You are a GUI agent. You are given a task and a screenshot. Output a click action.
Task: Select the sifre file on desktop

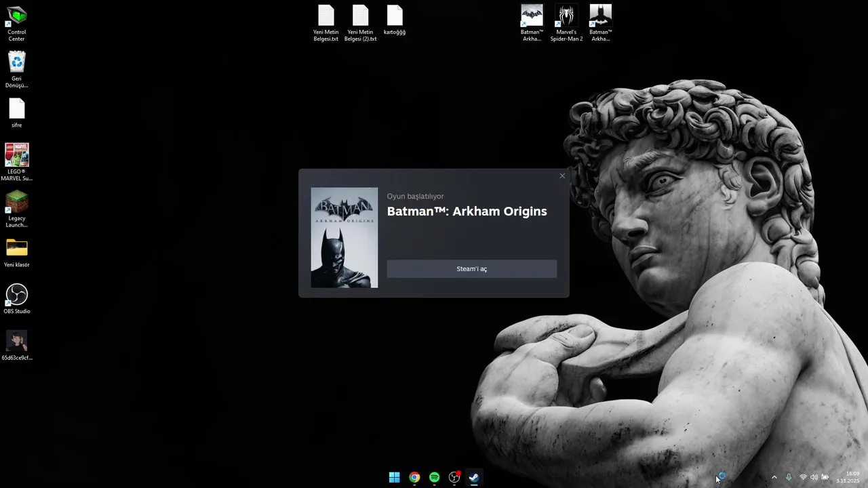point(16,113)
